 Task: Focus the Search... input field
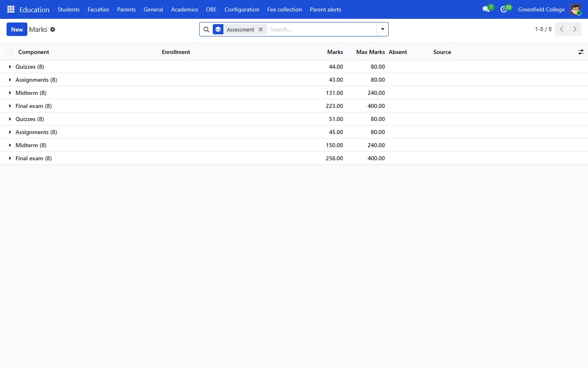(x=322, y=29)
